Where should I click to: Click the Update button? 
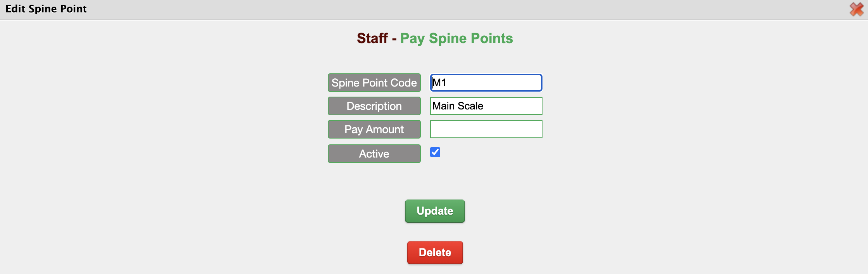[435, 211]
